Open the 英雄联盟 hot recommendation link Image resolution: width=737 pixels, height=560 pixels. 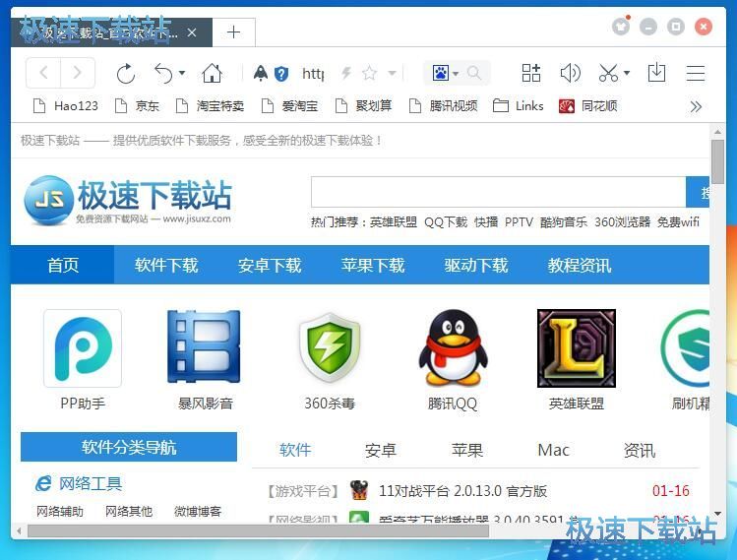[x=394, y=221]
